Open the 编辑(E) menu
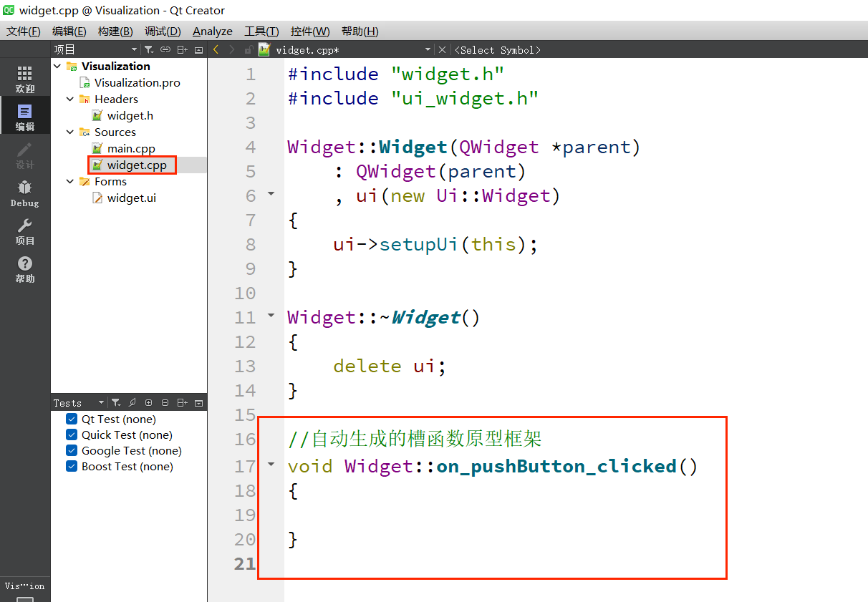Viewport: 868px width, 602px height. [x=69, y=31]
